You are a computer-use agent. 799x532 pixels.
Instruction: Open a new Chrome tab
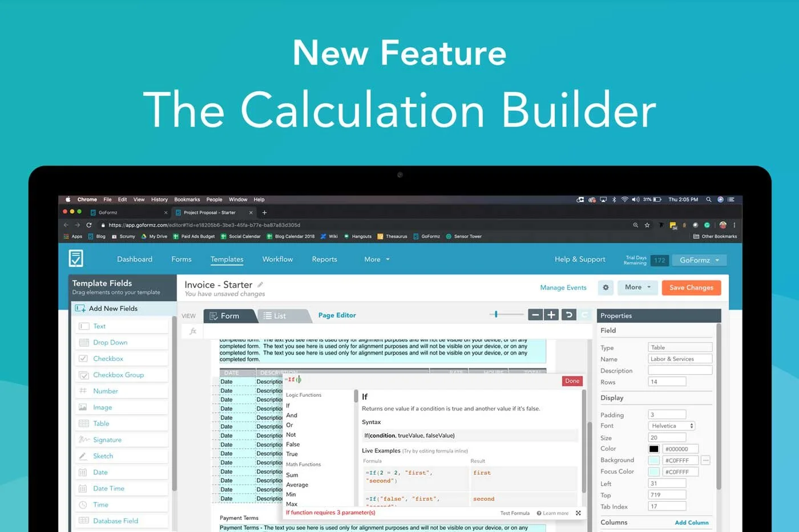pos(264,213)
